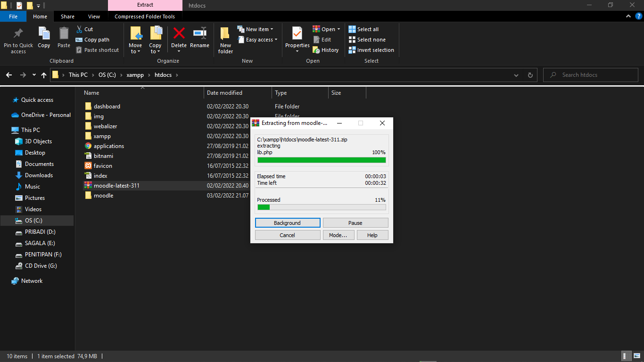Sort by Date modified column
644x362 pixels.
tap(238, 93)
